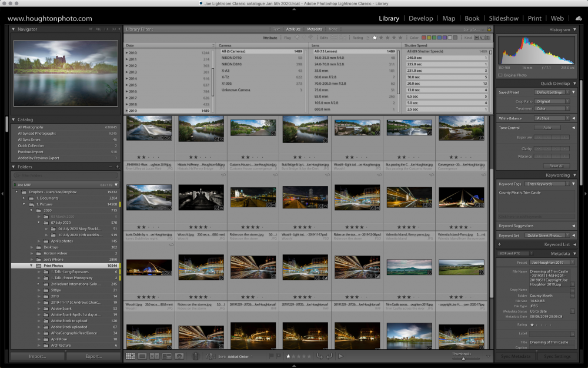
Task: Collapse the Histogram panel
Action: 574,29
